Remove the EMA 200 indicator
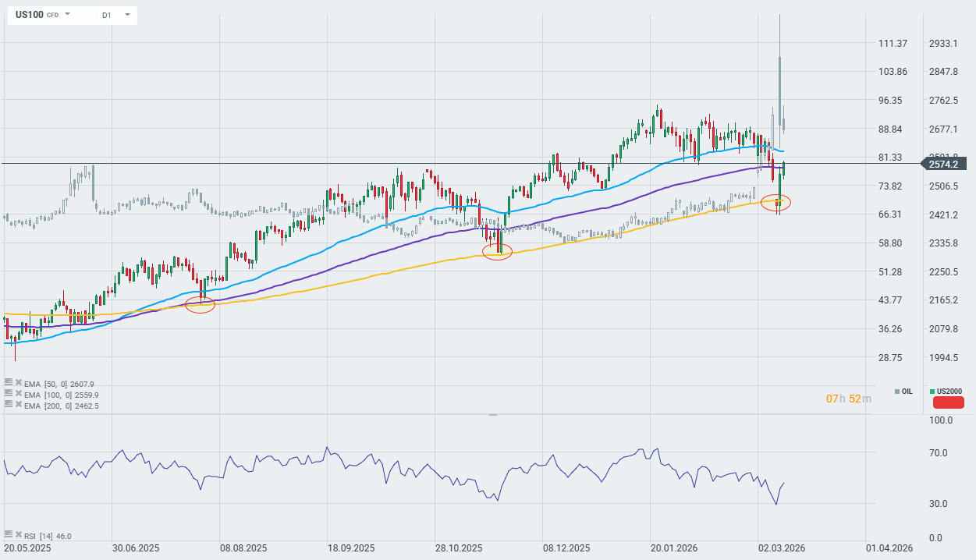Screen dimensions: 976x560 coord(18,405)
